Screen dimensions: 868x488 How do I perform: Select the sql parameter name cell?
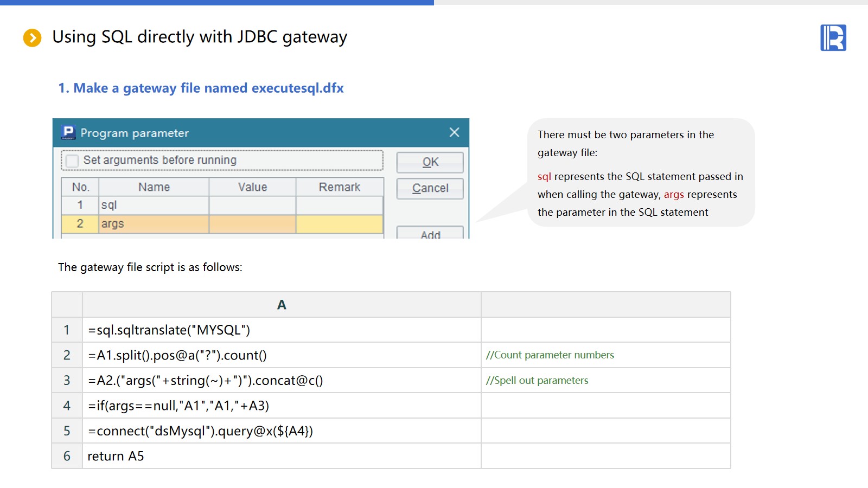click(154, 206)
